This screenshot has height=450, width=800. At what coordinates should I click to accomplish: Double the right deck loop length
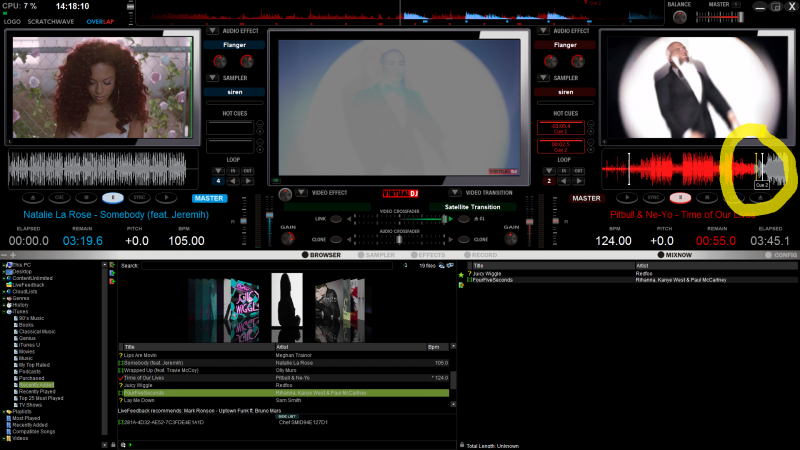click(579, 181)
